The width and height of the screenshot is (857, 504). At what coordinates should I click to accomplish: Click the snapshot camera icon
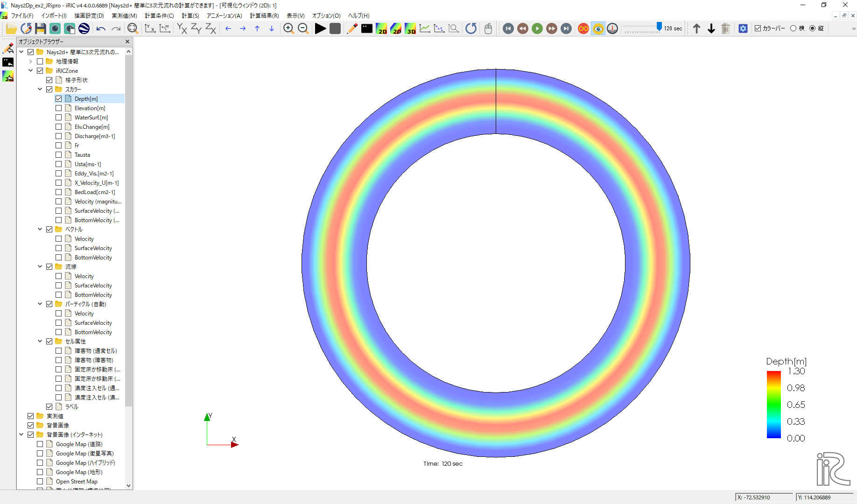click(x=55, y=28)
